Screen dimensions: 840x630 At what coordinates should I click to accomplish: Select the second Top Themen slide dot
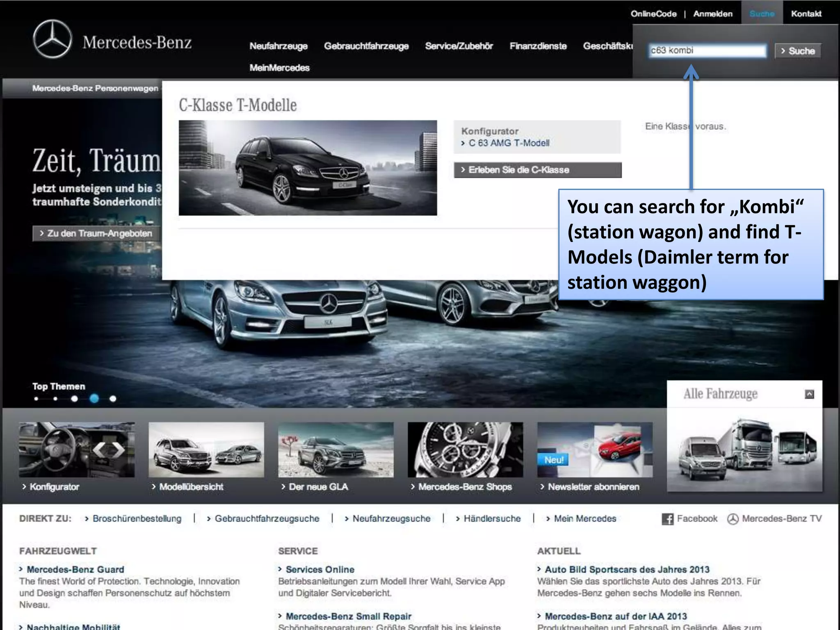click(55, 399)
